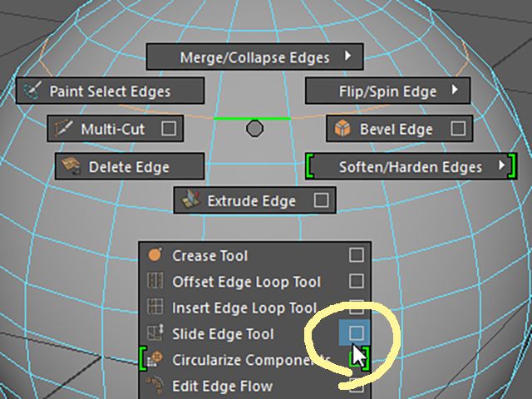The image size is (532, 399).
Task: Select Edit Edge Flow
Action: [x=255, y=386]
